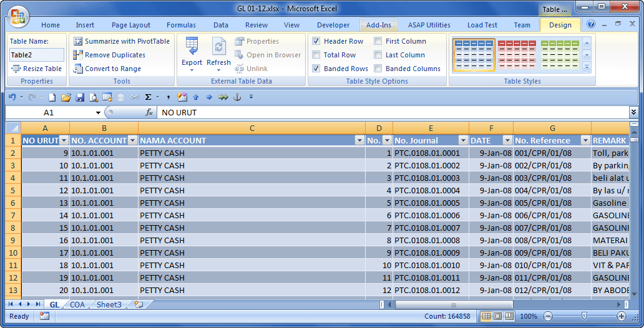The image size is (644, 328).
Task: Click the macro record icon in status bar
Action: [44, 316]
